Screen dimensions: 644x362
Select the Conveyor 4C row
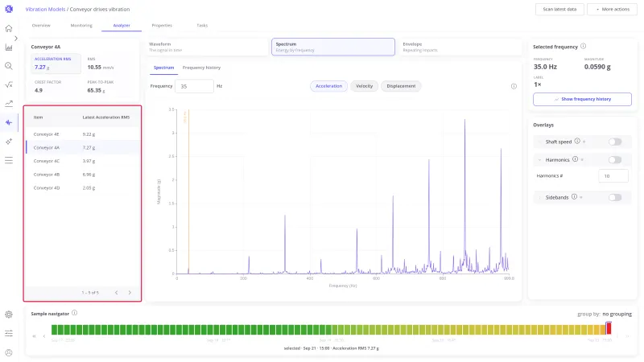tap(83, 161)
